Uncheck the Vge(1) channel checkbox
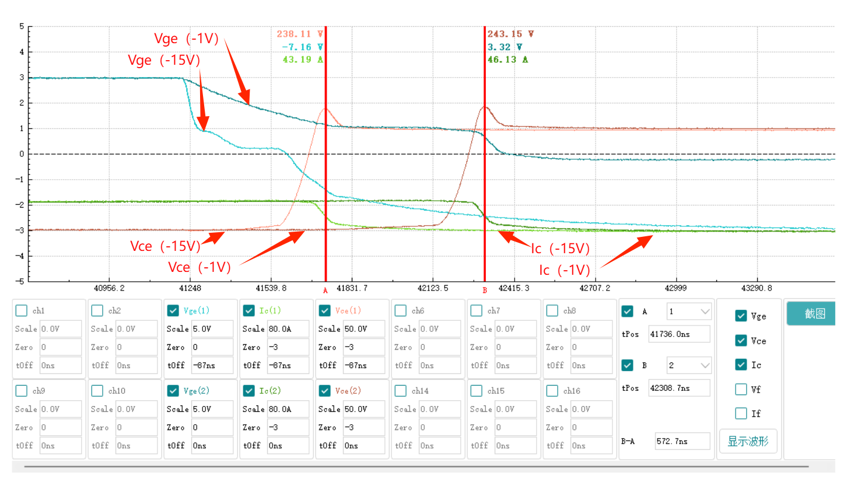The height and width of the screenshot is (479, 868). 173,310
